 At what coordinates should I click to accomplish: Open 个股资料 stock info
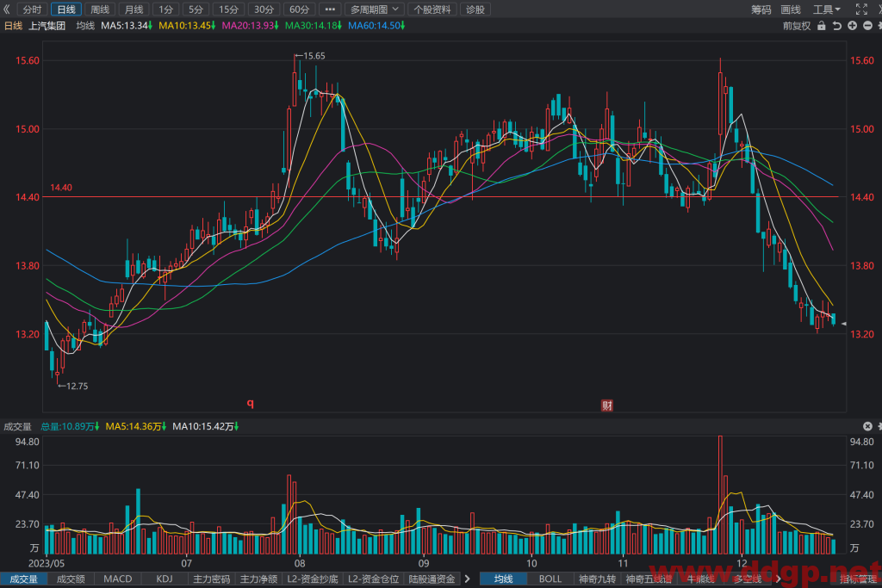click(x=432, y=9)
